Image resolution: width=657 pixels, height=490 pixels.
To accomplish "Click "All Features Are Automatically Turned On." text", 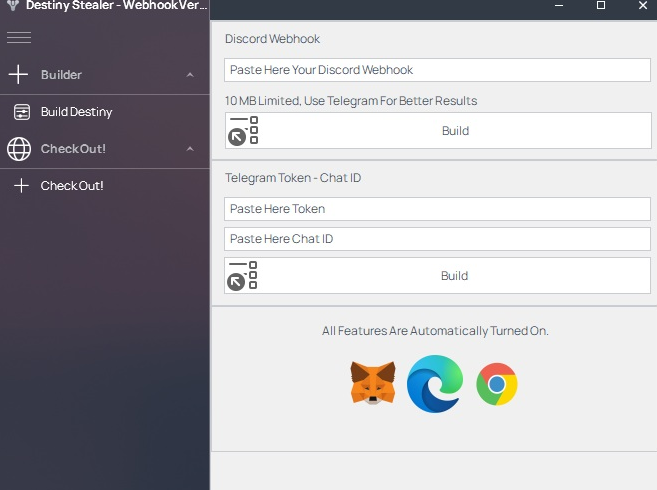I will coord(435,331).
